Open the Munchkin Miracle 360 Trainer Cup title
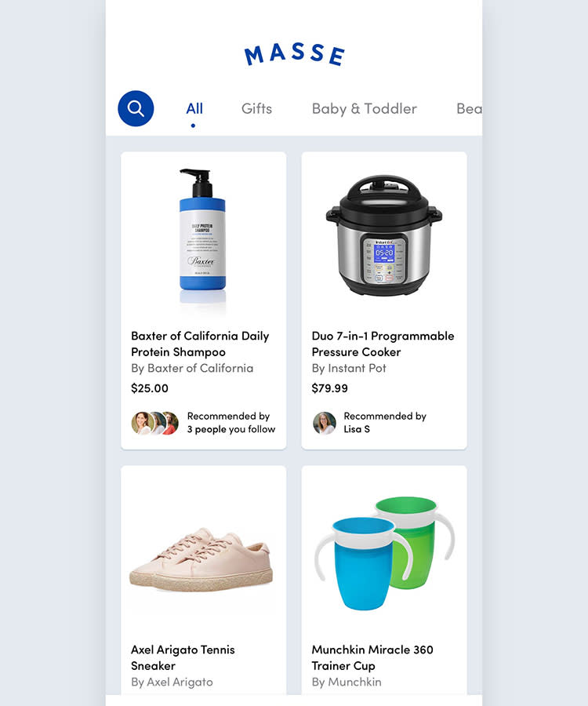588x706 pixels. tap(372, 658)
